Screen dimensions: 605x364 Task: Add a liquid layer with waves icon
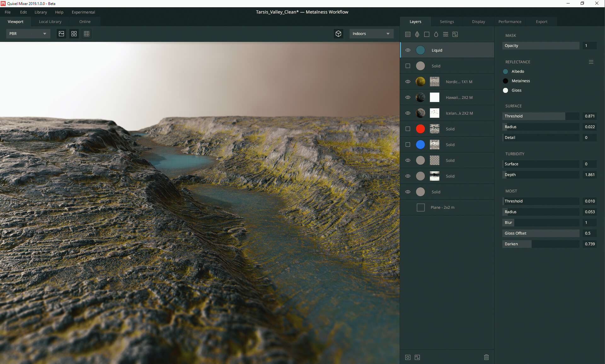pyautogui.click(x=446, y=34)
